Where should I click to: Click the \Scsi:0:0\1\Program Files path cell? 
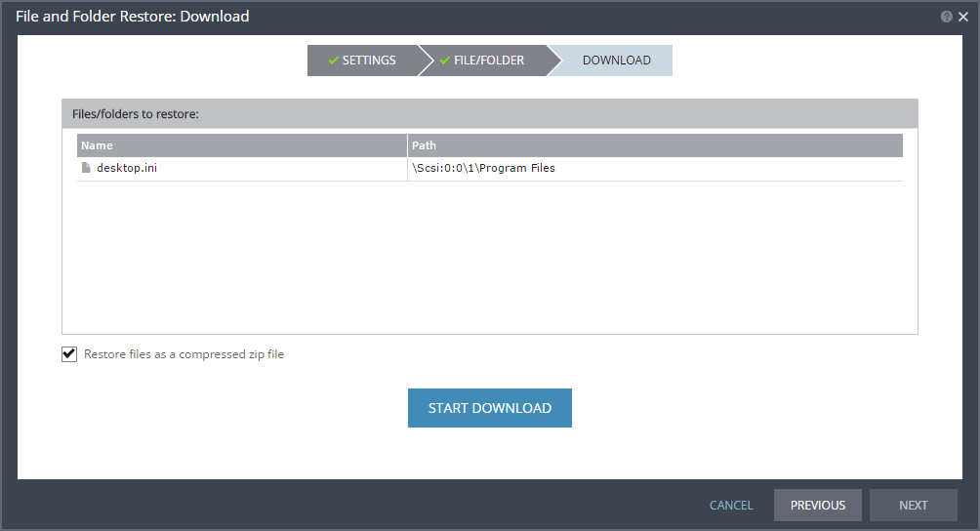[655, 168]
